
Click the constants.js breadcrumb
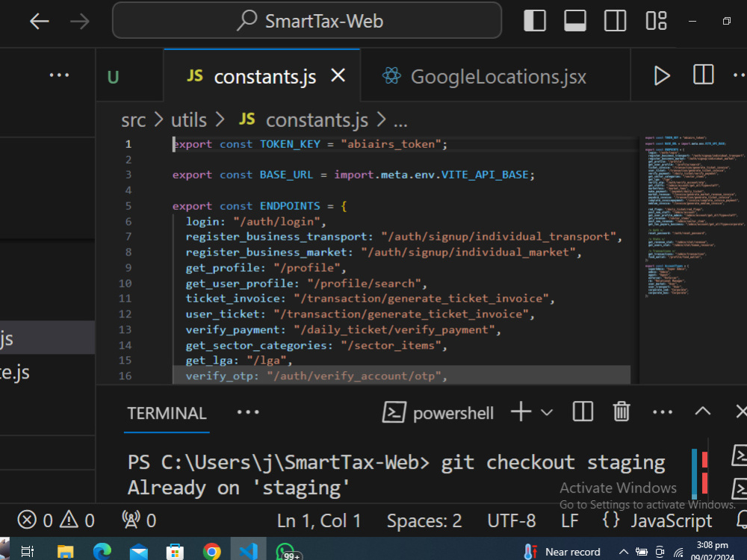click(x=303, y=120)
